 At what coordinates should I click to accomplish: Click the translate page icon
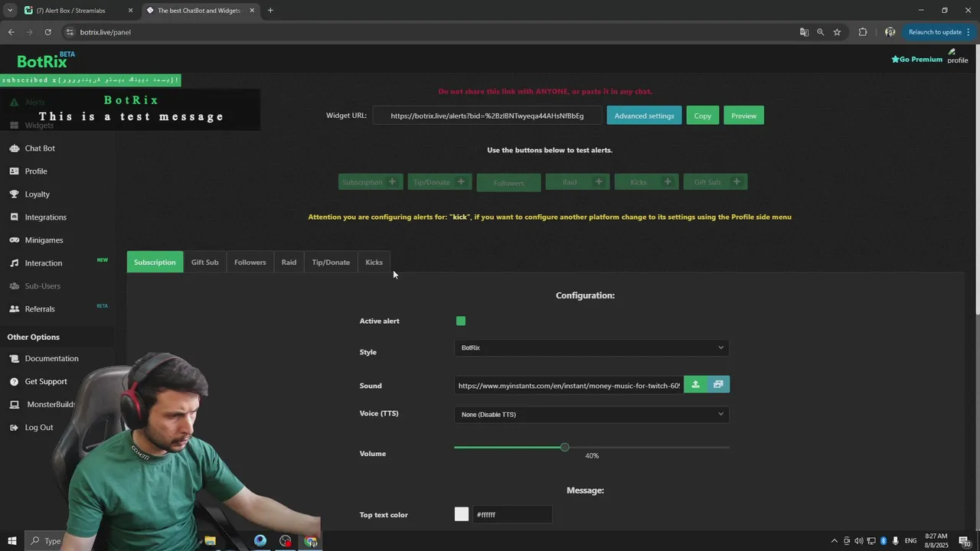point(804,32)
